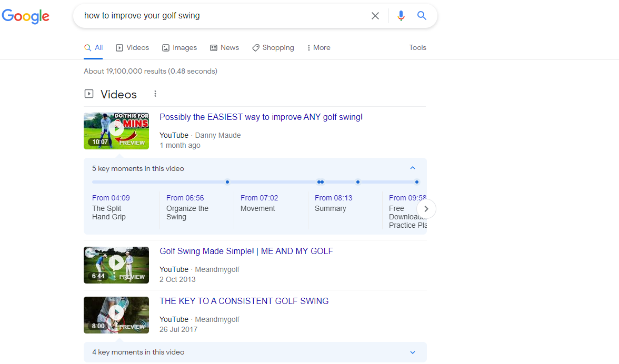
Task: Click 'Danny Maude' channel name
Action: click(x=218, y=135)
